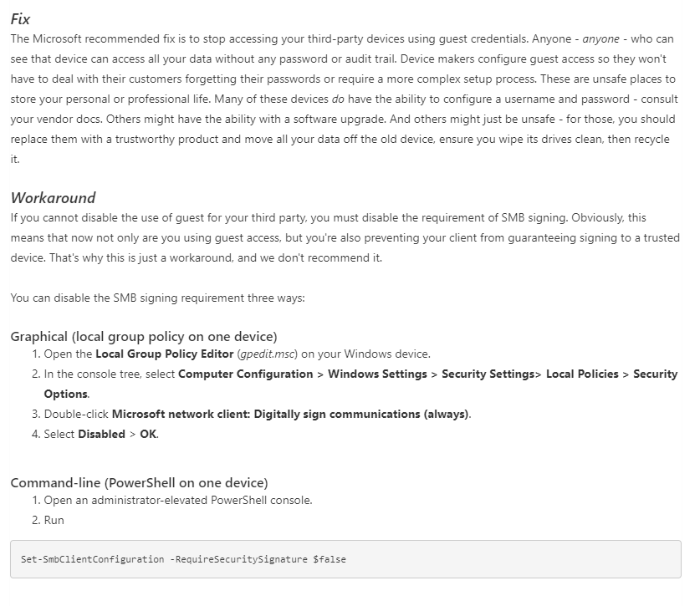Click "You can disable the SMB signing requirement" line
The height and width of the screenshot is (606, 700).
click(x=157, y=298)
